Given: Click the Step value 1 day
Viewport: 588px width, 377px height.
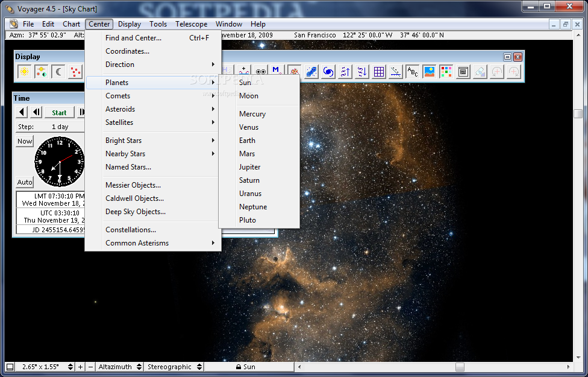Looking at the screenshot, I should [60, 127].
